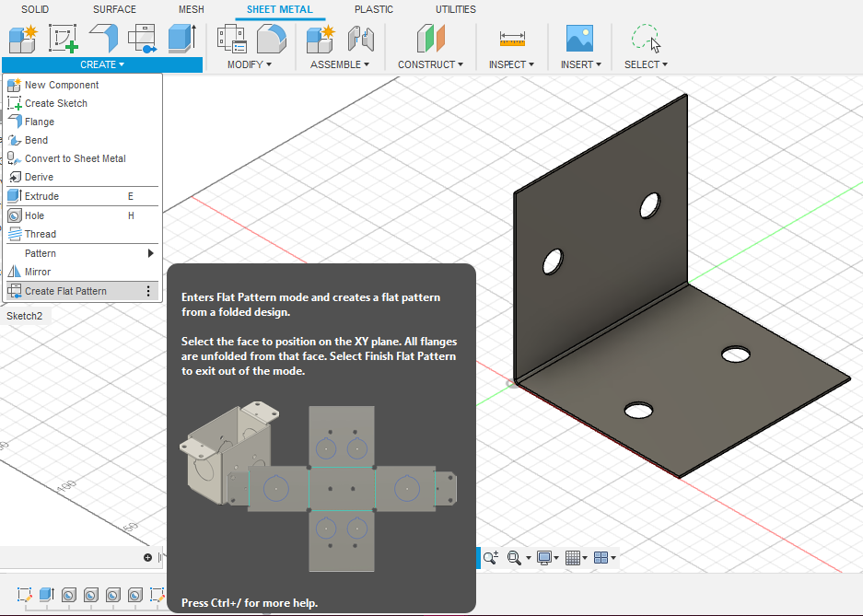Click the Joint icon in Assemble group
Image resolution: width=863 pixels, height=616 pixels.
tap(360, 39)
